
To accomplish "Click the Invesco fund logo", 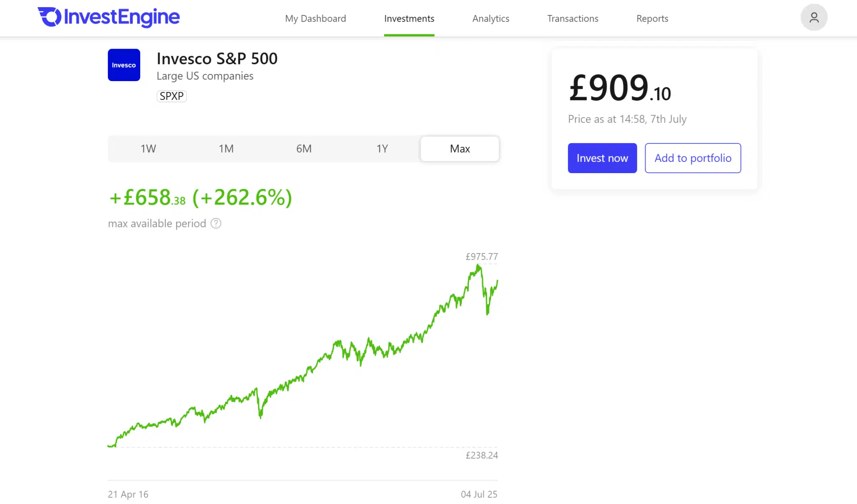I will 123,65.
